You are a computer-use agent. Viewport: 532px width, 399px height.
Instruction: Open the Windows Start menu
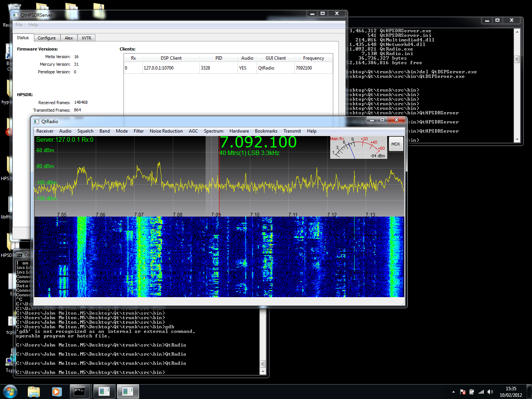tap(10, 391)
